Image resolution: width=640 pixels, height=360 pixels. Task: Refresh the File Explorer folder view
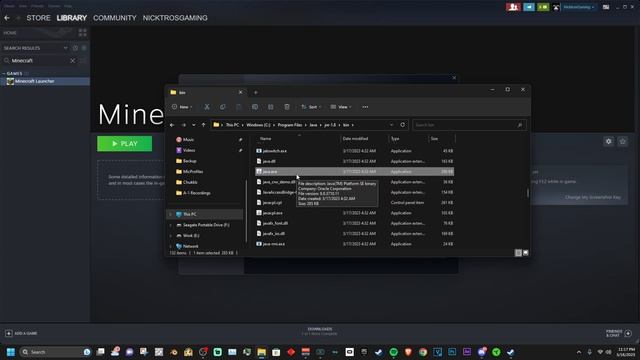402,125
